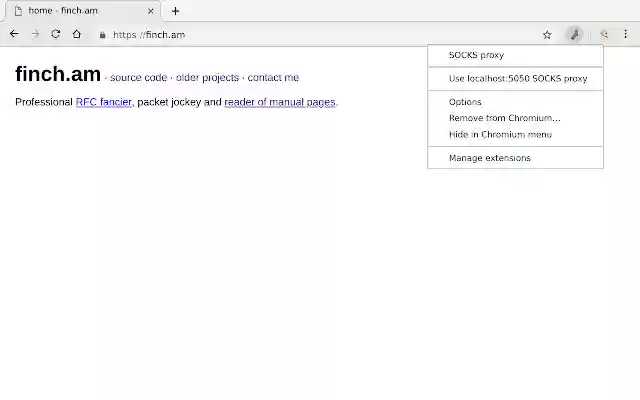Open extension Options from menu

[x=515, y=102]
